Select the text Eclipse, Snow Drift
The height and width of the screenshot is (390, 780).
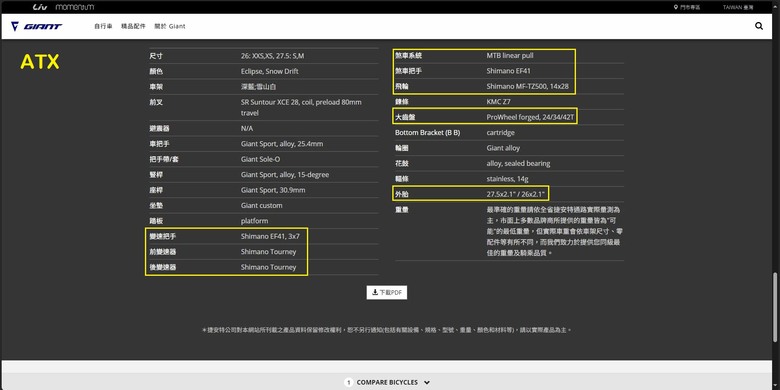(x=270, y=71)
